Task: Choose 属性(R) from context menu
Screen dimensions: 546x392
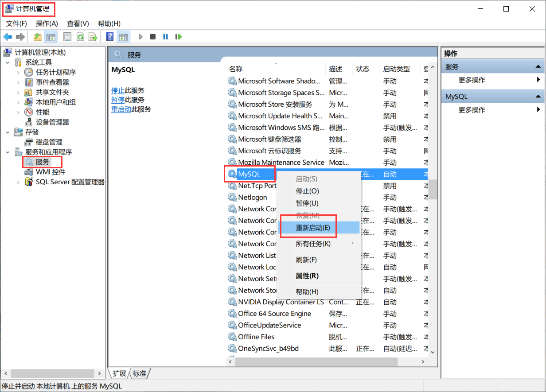Action: 319,276
